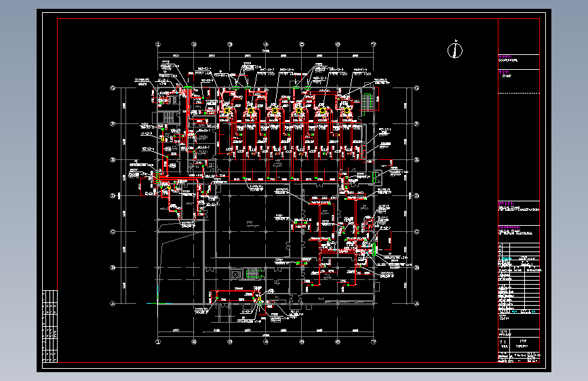The width and height of the screenshot is (588, 381).
Task: Click the cyan text in title block table
Action: click(507, 259)
